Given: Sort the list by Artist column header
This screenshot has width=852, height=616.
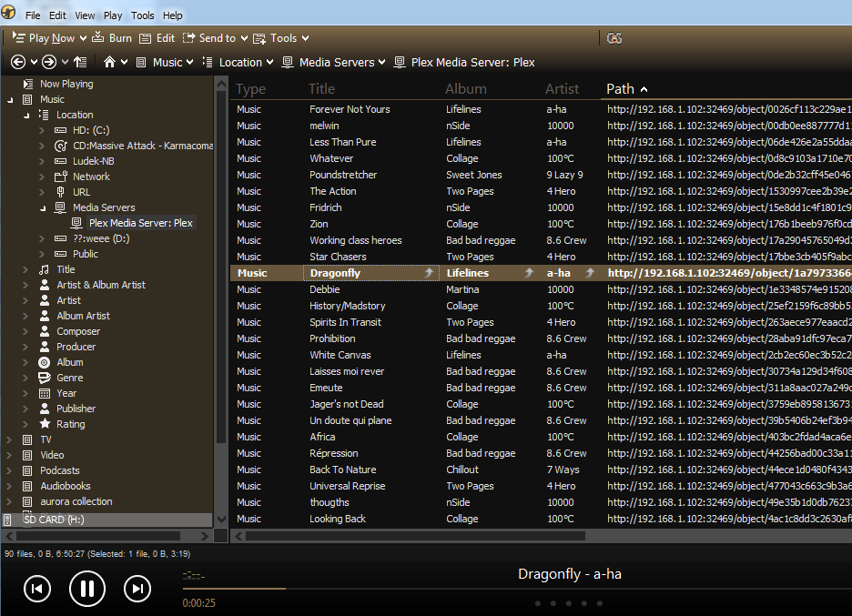Looking at the screenshot, I should point(562,89).
